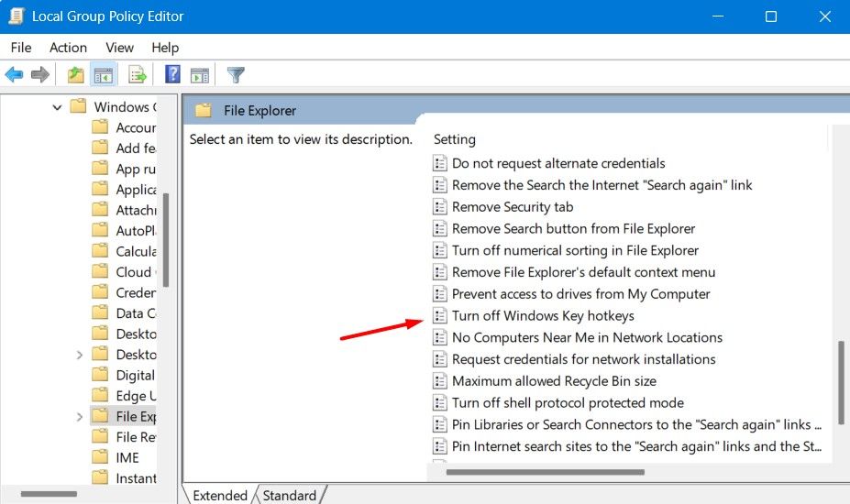850x504 pixels.
Task: Open the Action menu
Action: [68, 48]
